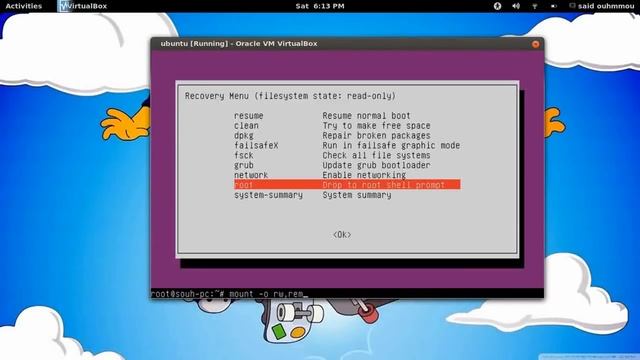The width and height of the screenshot is (640, 360).
Task: Click the <Ok> button
Action: [x=342, y=235]
